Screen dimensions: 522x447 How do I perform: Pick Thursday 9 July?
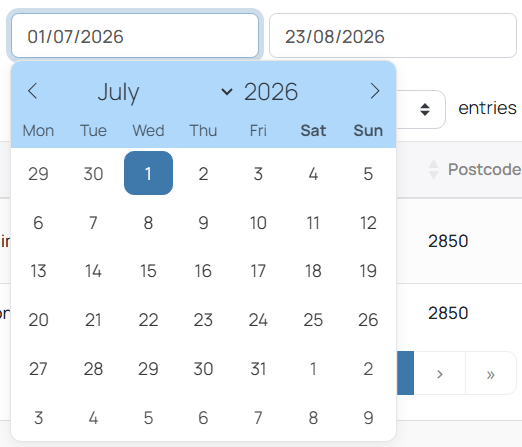203,222
